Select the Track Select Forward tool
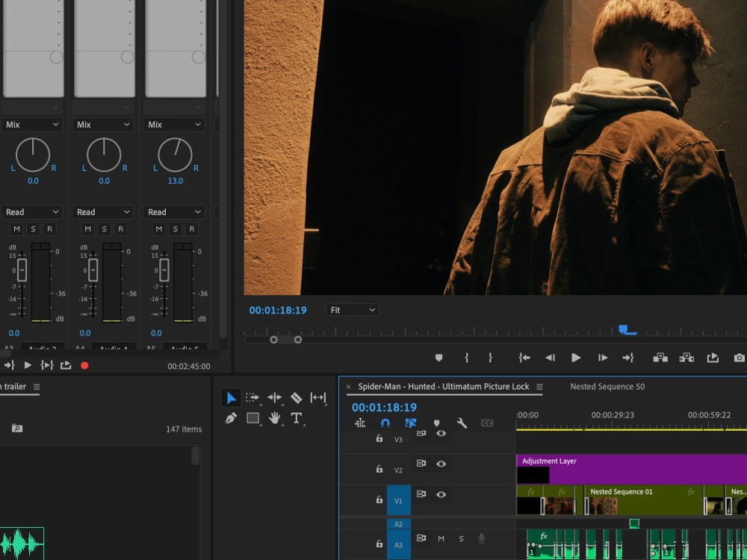The height and width of the screenshot is (560, 747). click(x=252, y=396)
